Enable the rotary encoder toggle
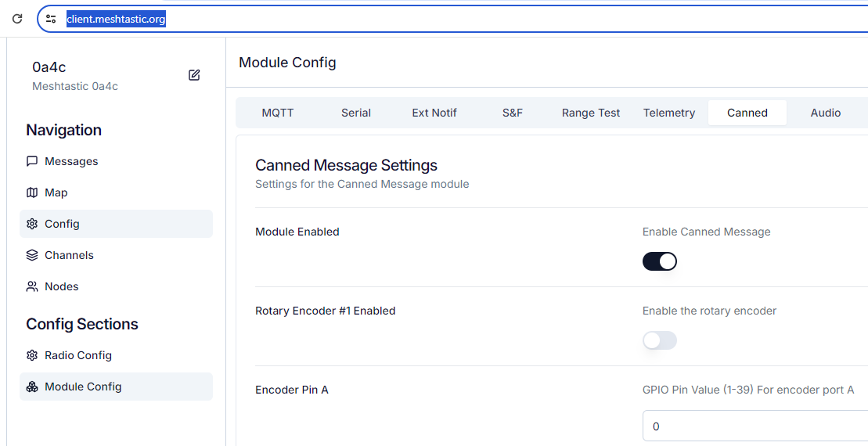Viewport: 868px width, 446px height. click(x=659, y=340)
